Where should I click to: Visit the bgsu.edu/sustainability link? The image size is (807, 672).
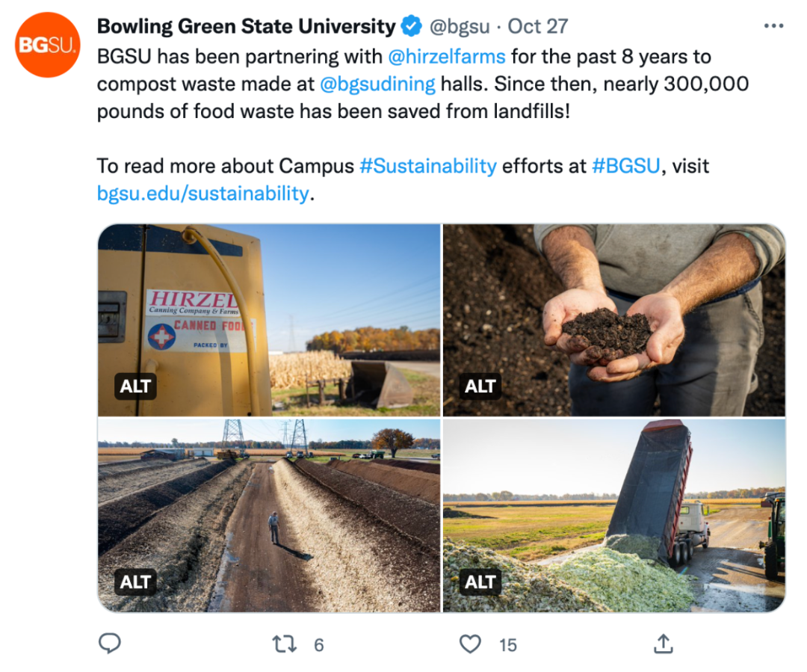point(202,193)
